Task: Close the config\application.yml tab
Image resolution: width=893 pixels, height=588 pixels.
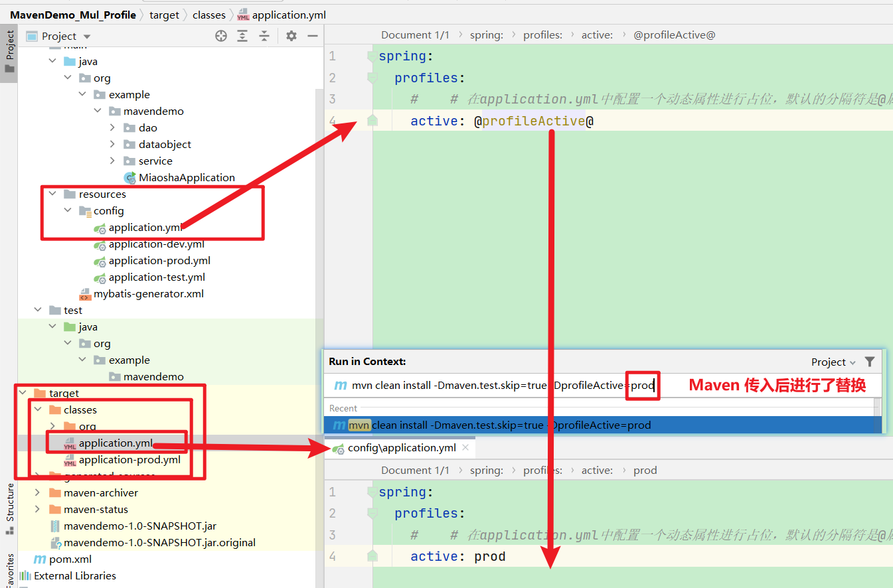Action: click(x=465, y=447)
